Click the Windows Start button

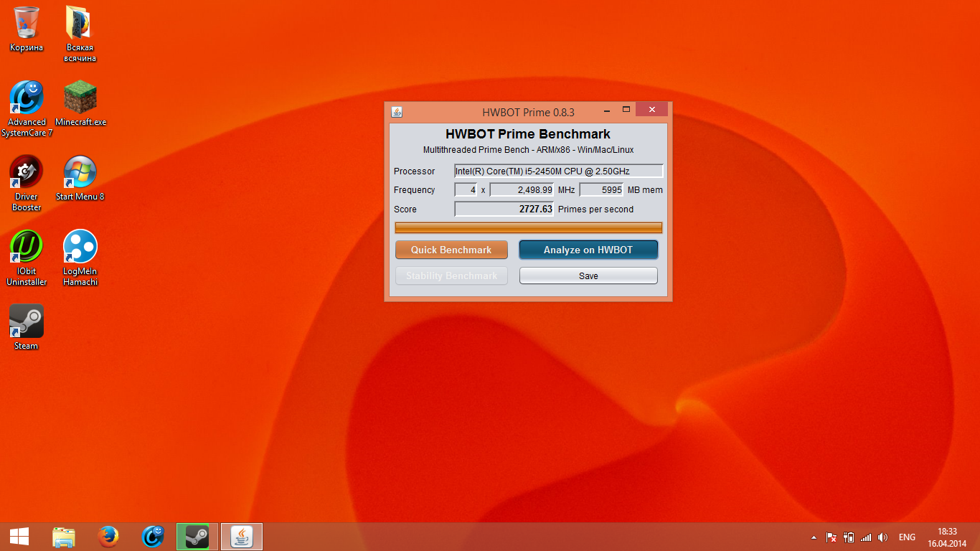[x=19, y=537]
